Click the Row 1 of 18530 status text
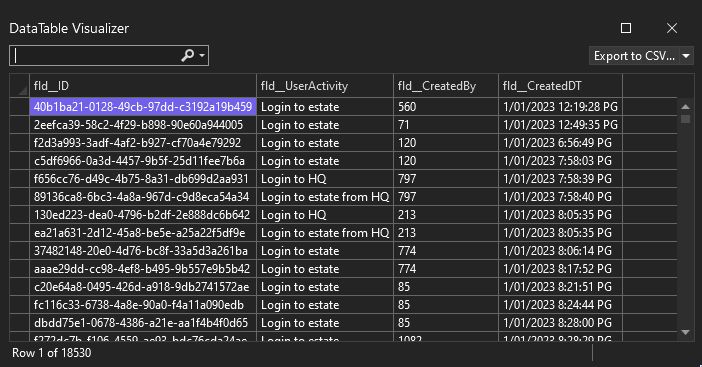 51,353
